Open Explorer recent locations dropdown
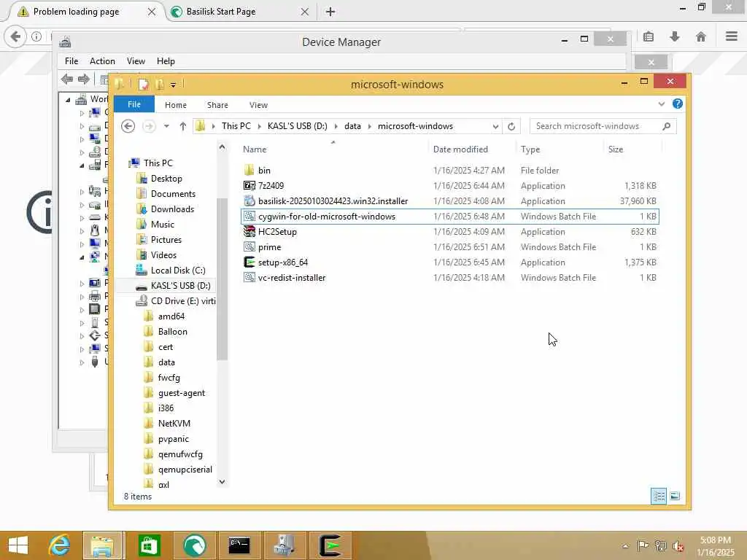This screenshot has width=747, height=560. click(166, 126)
